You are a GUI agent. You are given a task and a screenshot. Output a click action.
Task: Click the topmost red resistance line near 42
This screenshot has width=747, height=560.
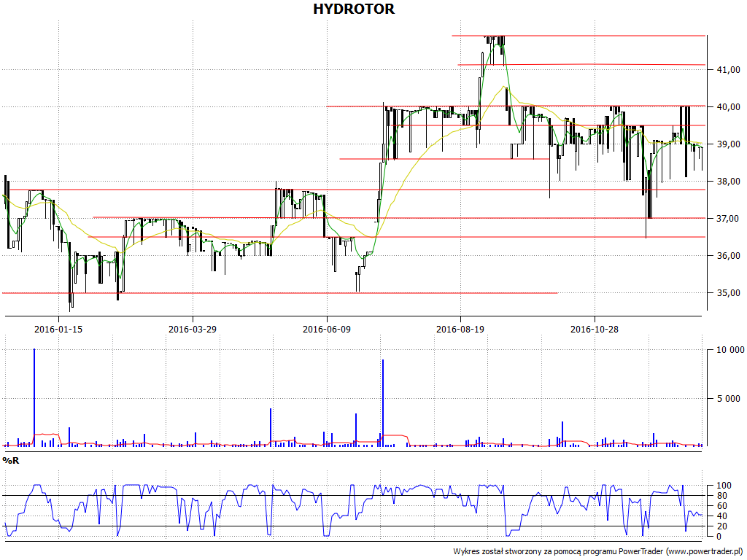578,36
